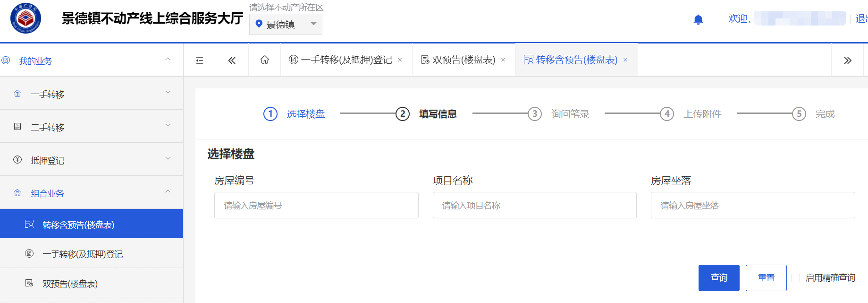The height and width of the screenshot is (303, 868).
Task: Collapse sidebar using menu fold icon
Action: (200, 61)
